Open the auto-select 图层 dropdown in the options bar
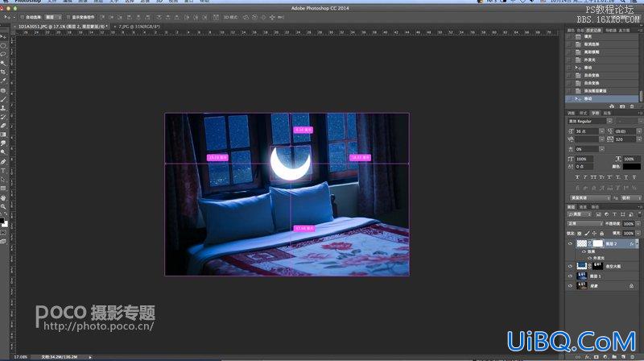 tap(53, 17)
